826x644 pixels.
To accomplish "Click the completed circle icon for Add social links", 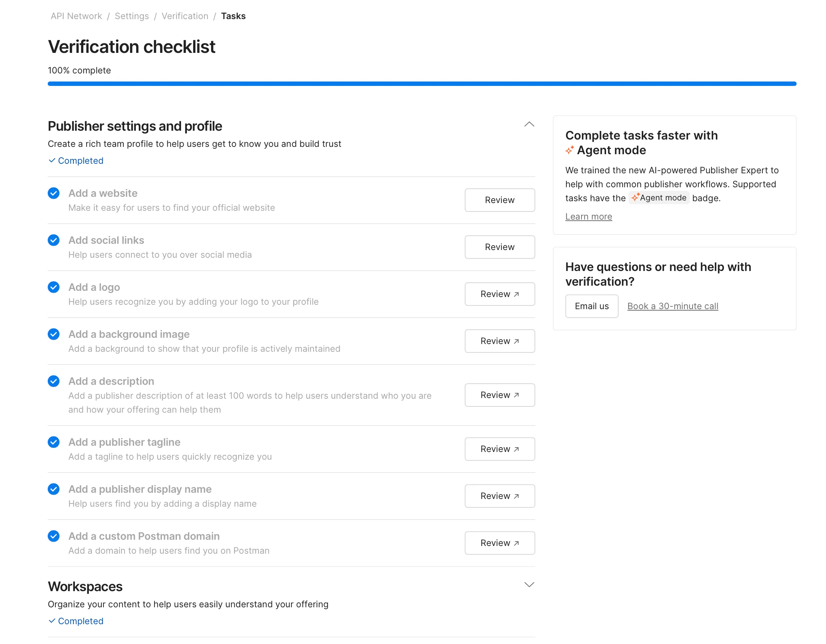I will pos(53,240).
